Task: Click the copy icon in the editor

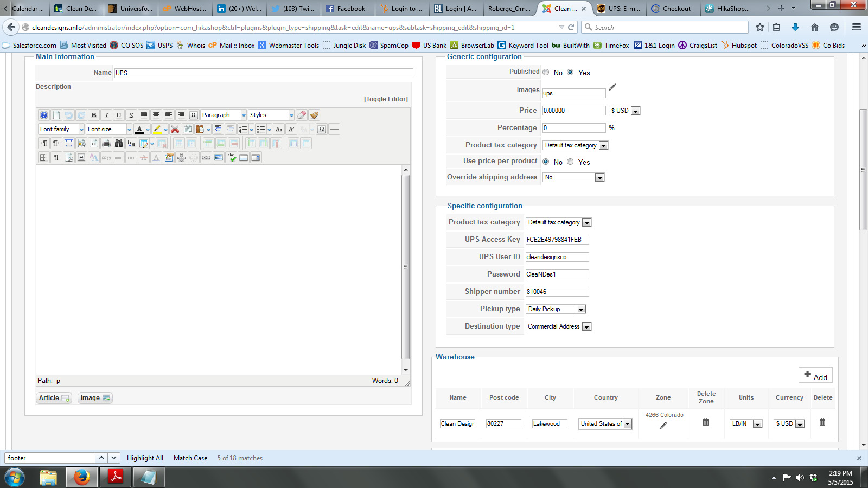Action: pos(188,129)
